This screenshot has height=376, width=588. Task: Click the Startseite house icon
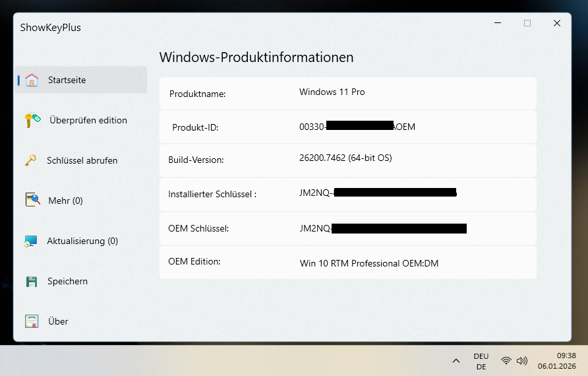click(32, 80)
